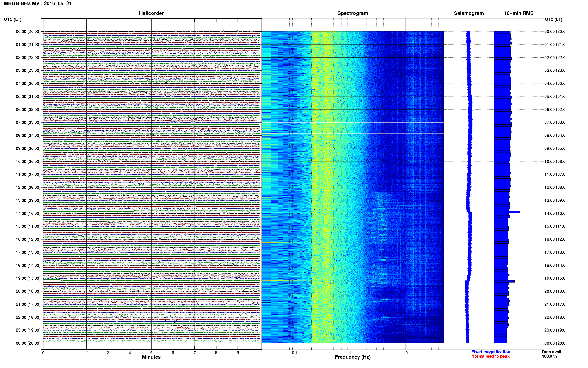Click the blue burst on helicorder trace after 22:00
Screen dimensions: 588x368
(x=173, y=321)
